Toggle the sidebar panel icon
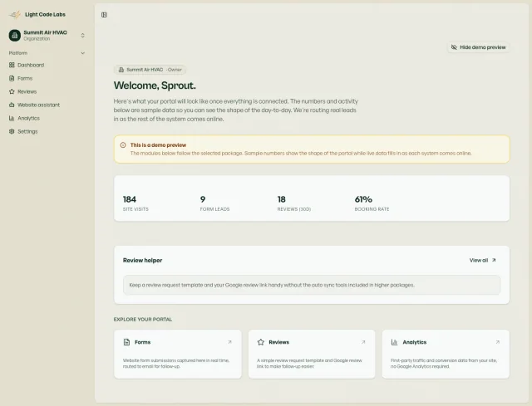The height and width of the screenshot is (406, 532). [x=104, y=15]
